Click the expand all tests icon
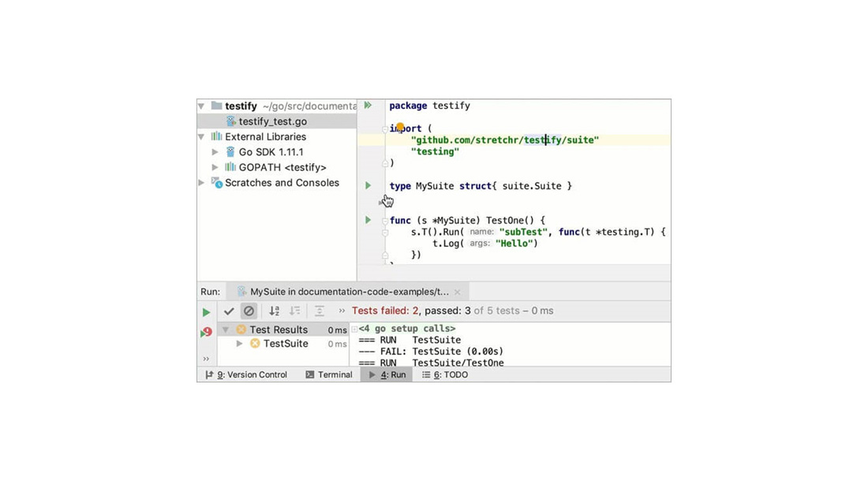This screenshot has height=481, width=868. [x=320, y=311]
